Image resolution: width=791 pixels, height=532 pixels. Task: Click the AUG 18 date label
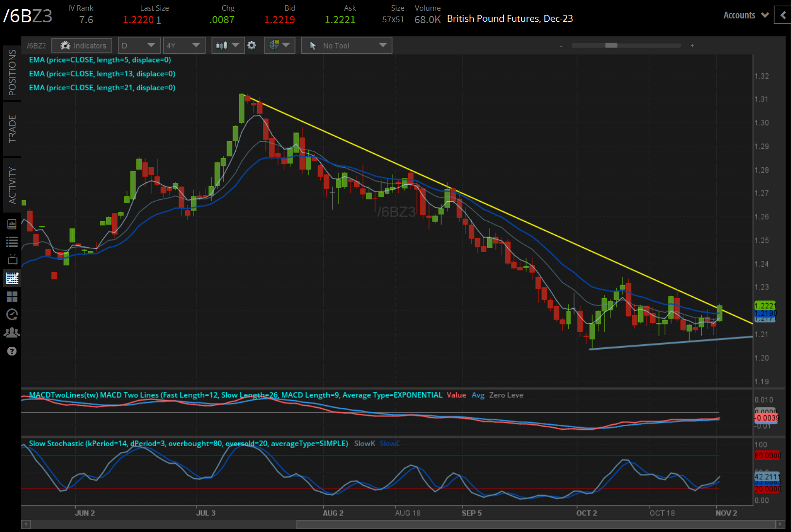click(x=408, y=513)
